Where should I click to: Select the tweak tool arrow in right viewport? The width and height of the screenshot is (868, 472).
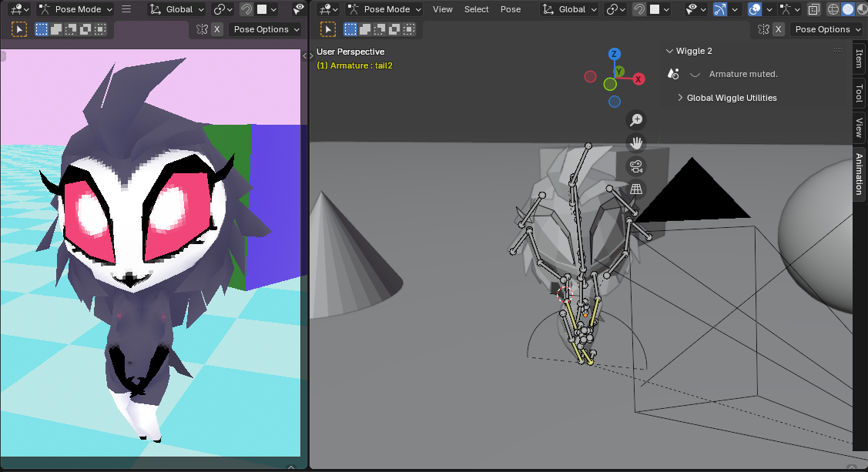(328, 29)
